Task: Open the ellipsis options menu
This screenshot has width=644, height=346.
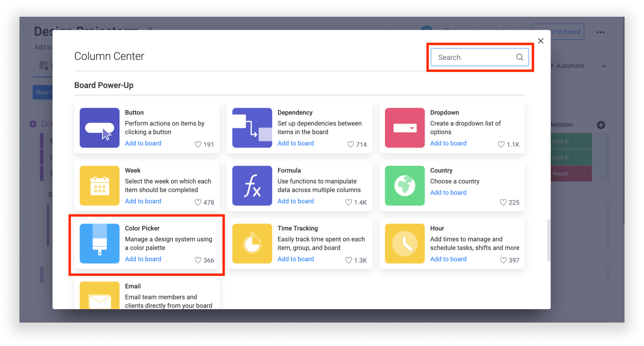Action: click(x=600, y=32)
